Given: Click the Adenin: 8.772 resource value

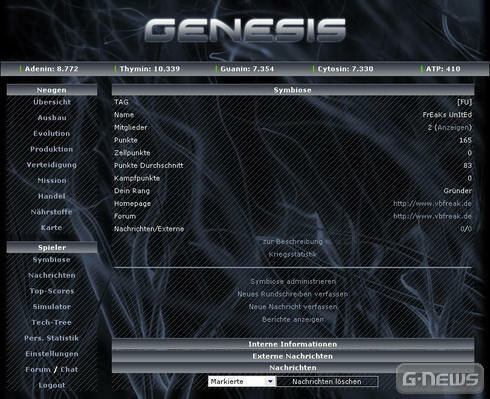Looking at the screenshot, I should point(51,69).
